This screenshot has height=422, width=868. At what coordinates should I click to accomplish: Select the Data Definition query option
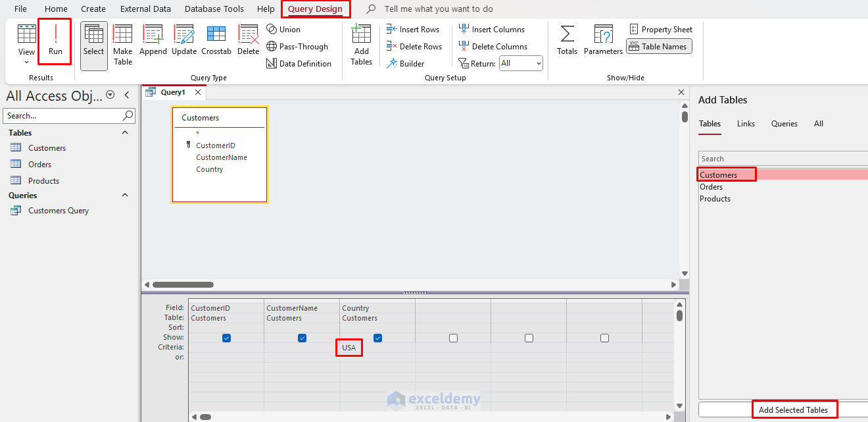pyautogui.click(x=299, y=64)
